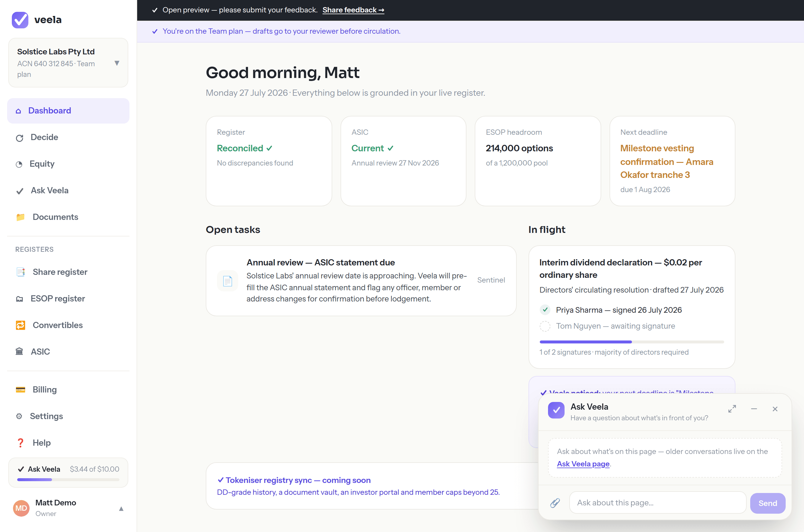Open the Billing page
Viewport: 804px width, 532px height.
(x=68, y=390)
